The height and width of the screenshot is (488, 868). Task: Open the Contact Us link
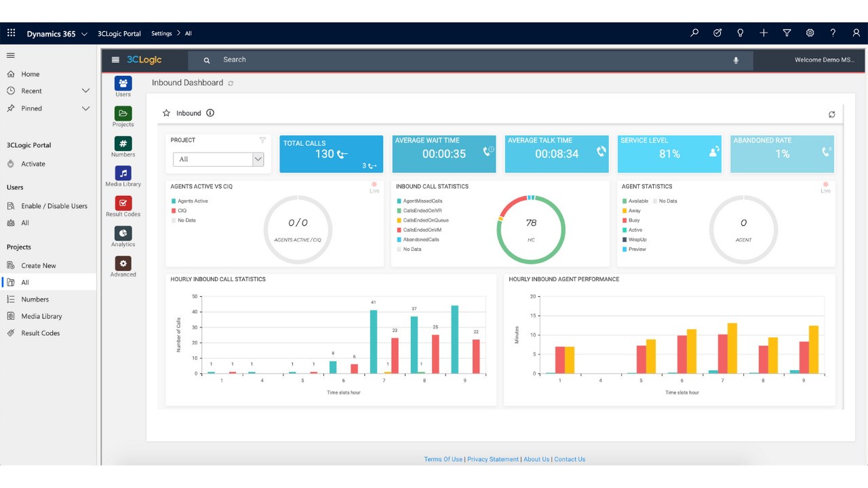(570, 460)
